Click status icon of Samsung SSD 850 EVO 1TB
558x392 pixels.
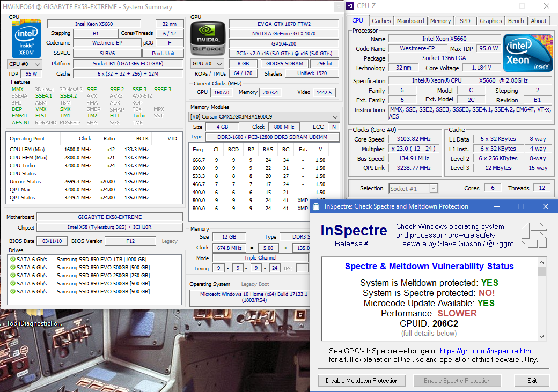pyautogui.click(x=13, y=260)
